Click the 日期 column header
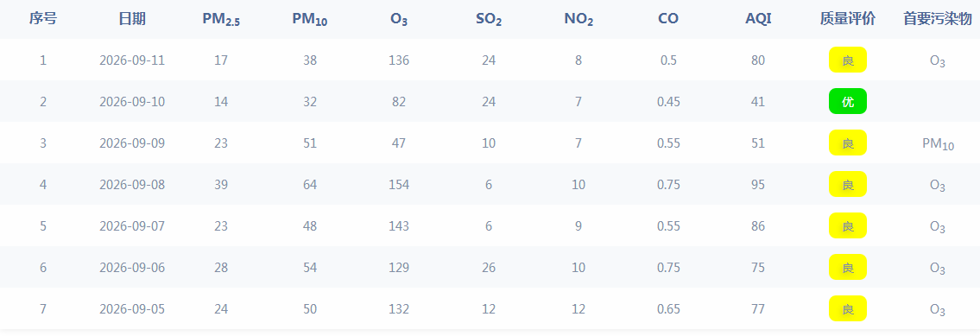 coord(132,19)
